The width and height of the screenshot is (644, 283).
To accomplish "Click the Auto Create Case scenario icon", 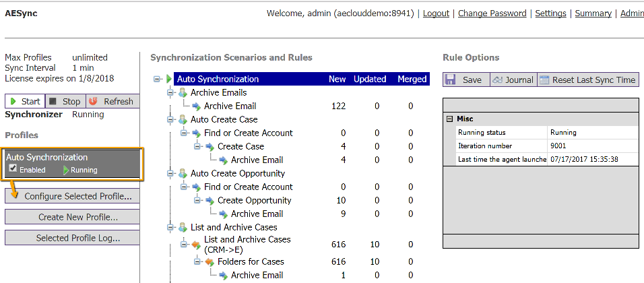I will coord(183,119).
